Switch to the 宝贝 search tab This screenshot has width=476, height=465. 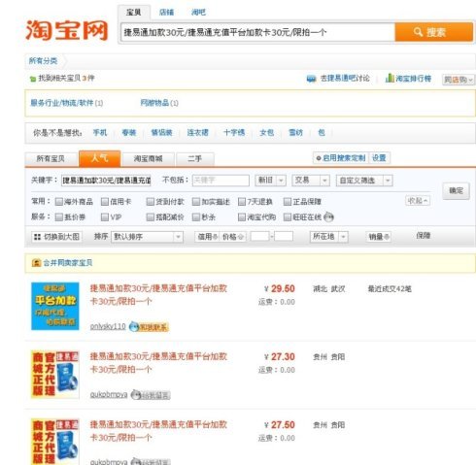pyautogui.click(x=133, y=13)
